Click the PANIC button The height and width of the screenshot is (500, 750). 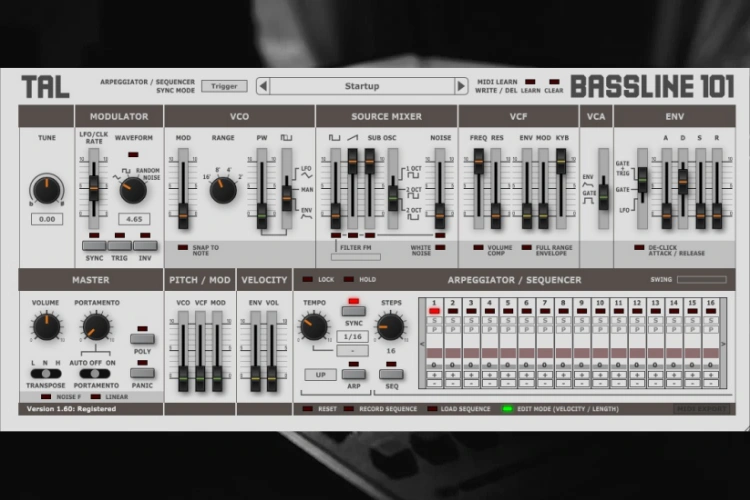(142, 373)
